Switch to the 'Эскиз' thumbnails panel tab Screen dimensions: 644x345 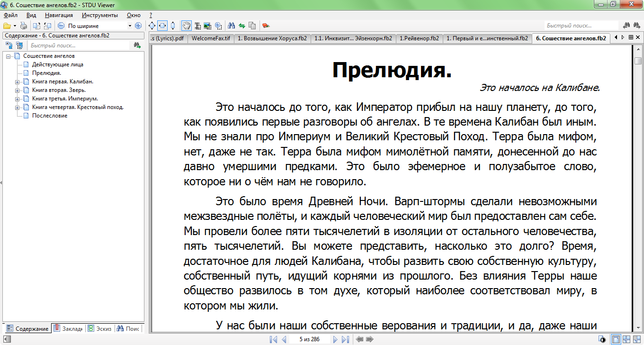tap(100, 328)
